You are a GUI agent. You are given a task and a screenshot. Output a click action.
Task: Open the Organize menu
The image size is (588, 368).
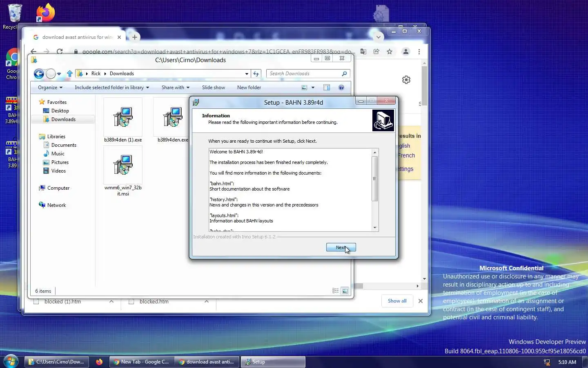50,88
